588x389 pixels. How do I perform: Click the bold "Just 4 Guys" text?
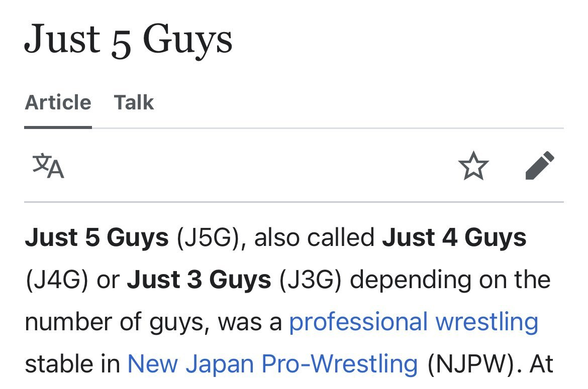pyautogui.click(x=454, y=237)
